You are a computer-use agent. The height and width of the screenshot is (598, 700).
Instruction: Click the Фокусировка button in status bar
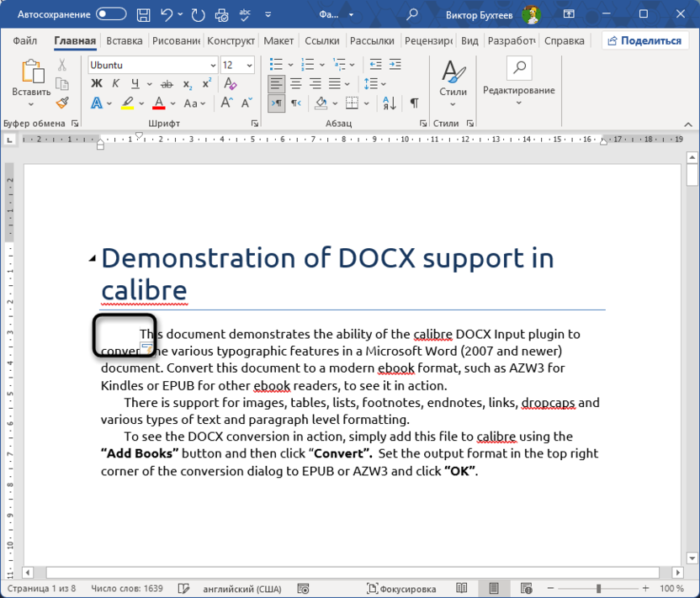click(x=401, y=589)
